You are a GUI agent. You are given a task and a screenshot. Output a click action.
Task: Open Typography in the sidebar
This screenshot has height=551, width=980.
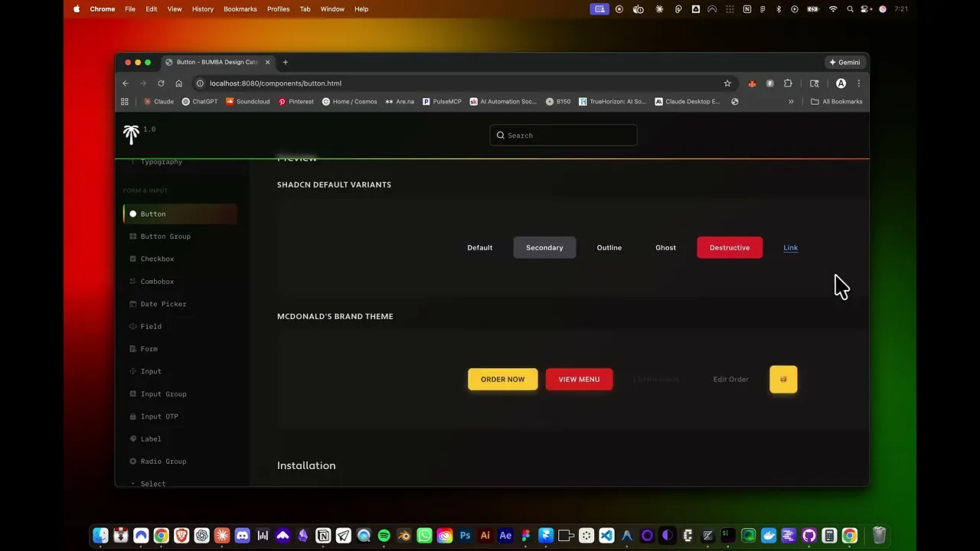[161, 161]
